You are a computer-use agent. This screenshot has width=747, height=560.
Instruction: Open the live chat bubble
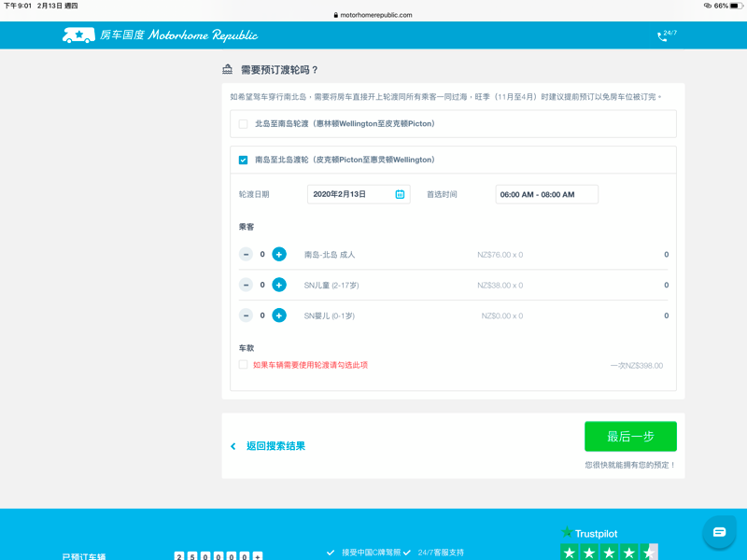click(719, 532)
